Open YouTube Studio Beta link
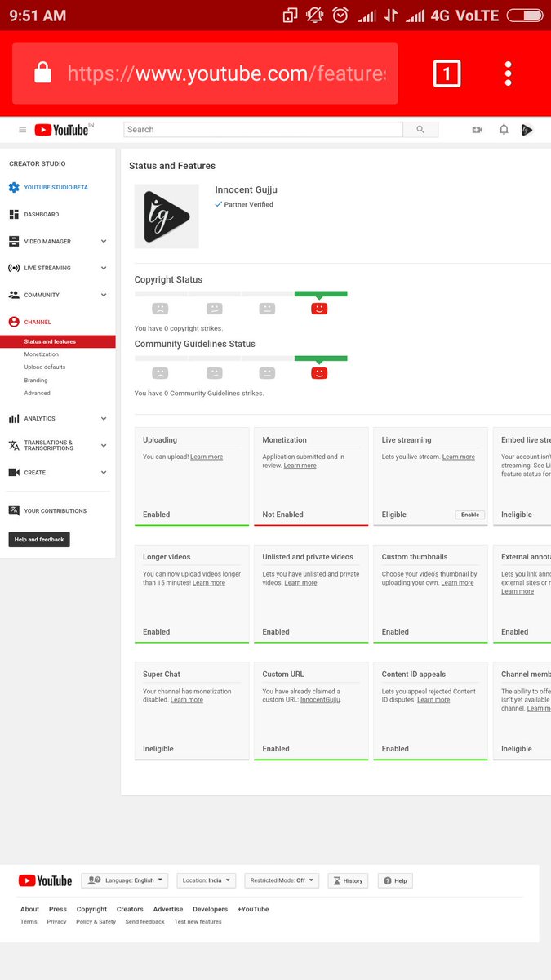Viewport: 551px width, 980px height. pos(56,187)
